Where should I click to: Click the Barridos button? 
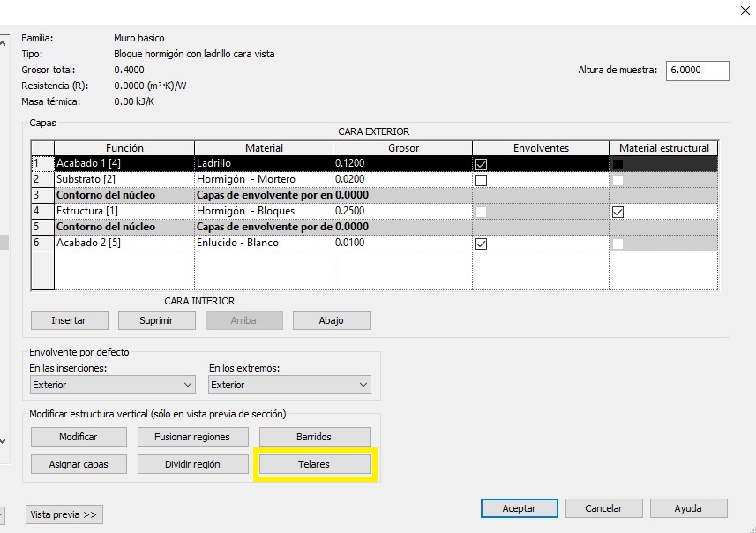pyautogui.click(x=315, y=437)
